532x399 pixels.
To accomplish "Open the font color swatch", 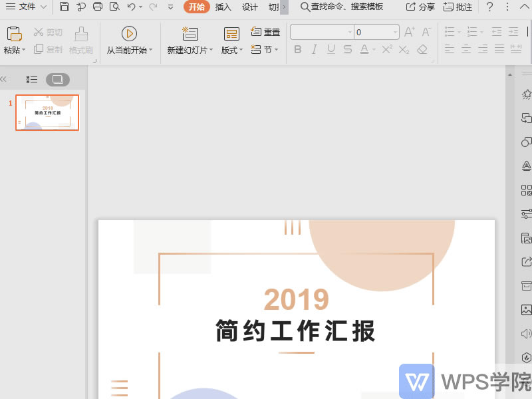I will (363, 49).
